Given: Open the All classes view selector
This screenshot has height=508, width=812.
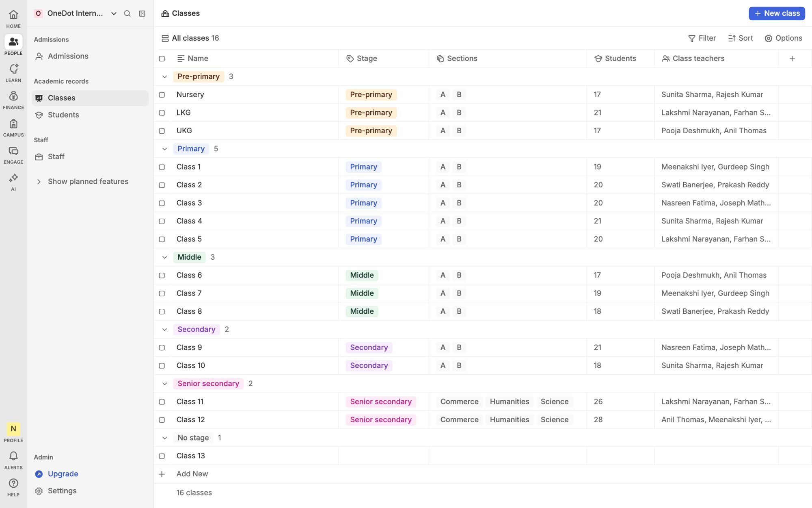Looking at the screenshot, I should pos(190,38).
